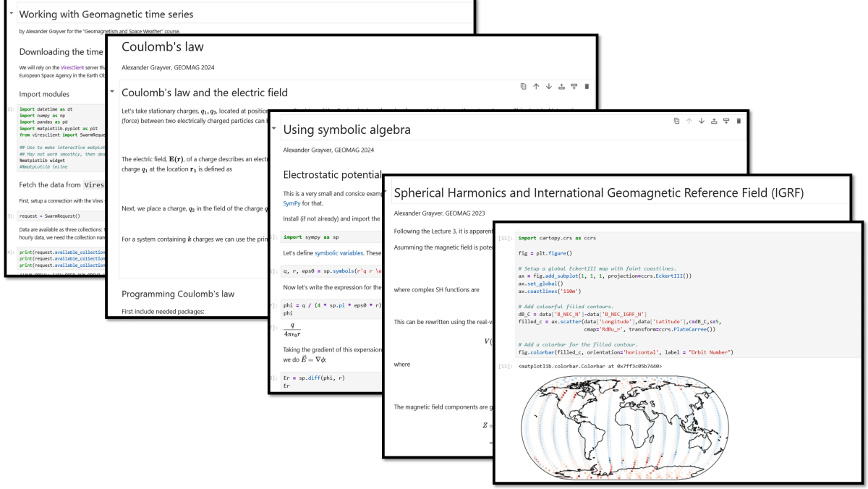The width and height of the screenshot is (868, 489).
Task: Duplicate the Coulomb's law cell using copy icon
Action: pyautogui.click(x=524, y=87)
